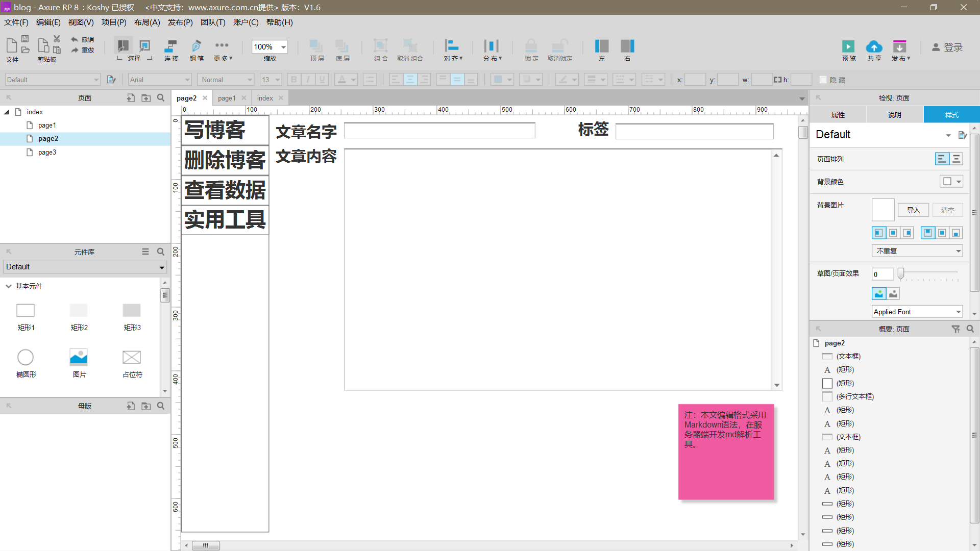
Task: Open the 文件(F) menu
Action: coord(16,22)
